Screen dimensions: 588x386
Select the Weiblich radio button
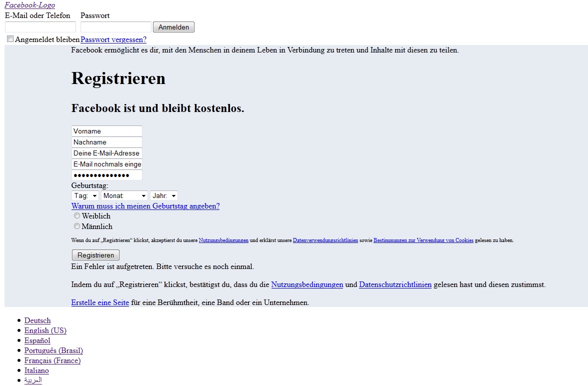[x=77, y=215]
